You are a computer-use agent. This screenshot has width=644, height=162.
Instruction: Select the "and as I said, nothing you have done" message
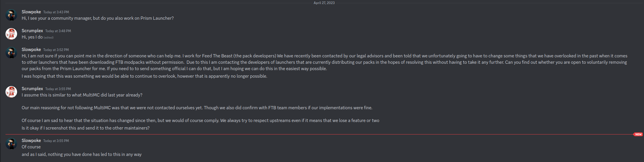tap(81, 154)
